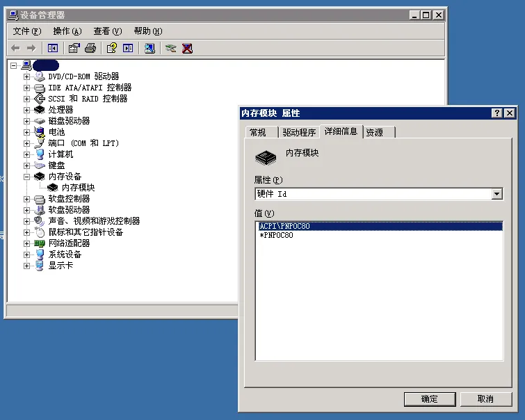Open the 帮助(H) menu

(x=148, y=31)
